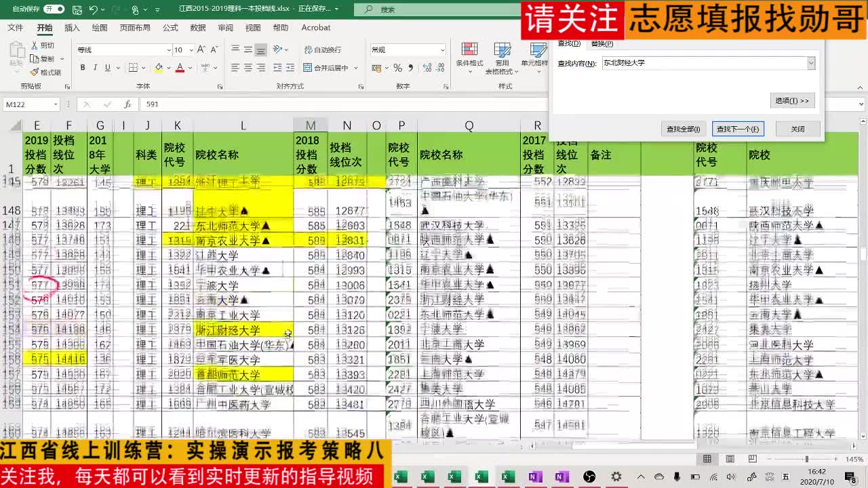Open the font size dropdown
Screen dimensions: 868x488
tap(191, 49)
